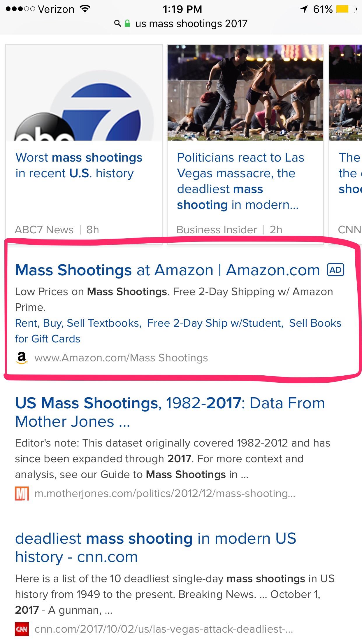362x644 pixels.
Task: Open the ABC7 logo thumbnail
Action: [x=84, y=93]
